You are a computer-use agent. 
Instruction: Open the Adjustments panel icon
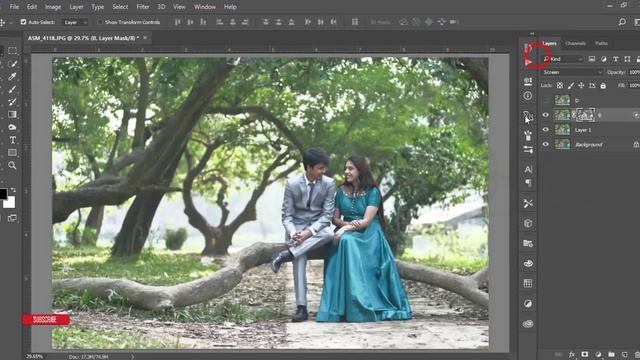[528, 303]
